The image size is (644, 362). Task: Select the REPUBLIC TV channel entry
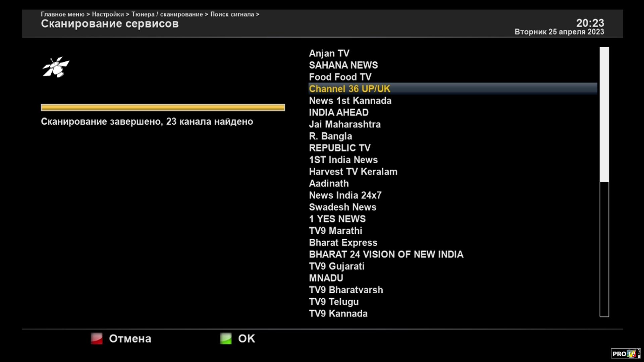(339, 148)
